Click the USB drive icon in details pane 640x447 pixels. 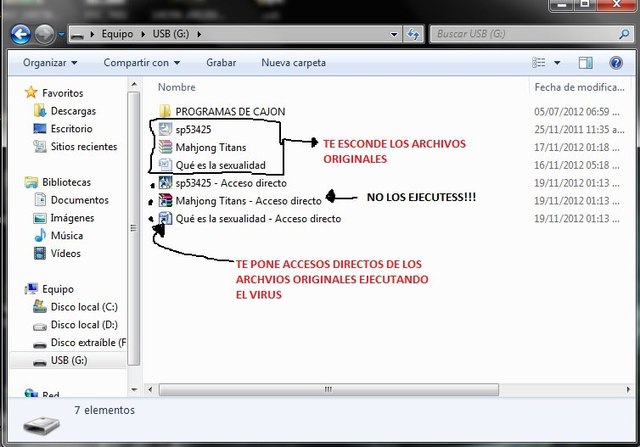[x=41, y=425]
